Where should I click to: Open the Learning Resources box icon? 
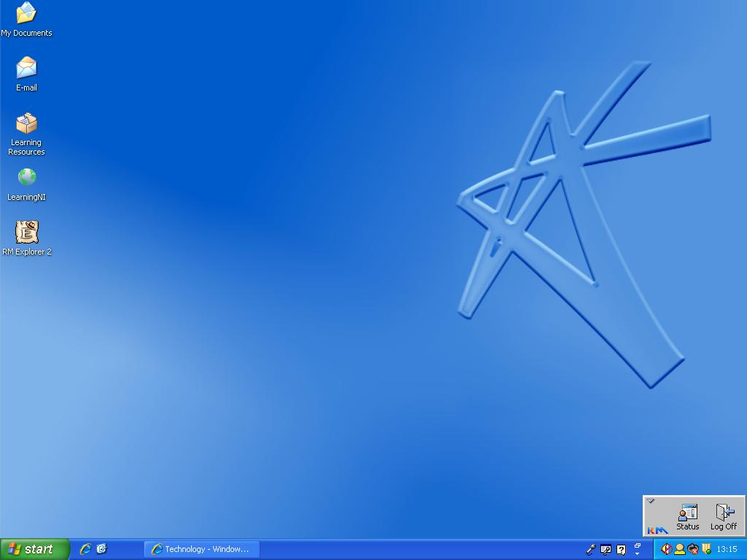click(x=26, y=124)
